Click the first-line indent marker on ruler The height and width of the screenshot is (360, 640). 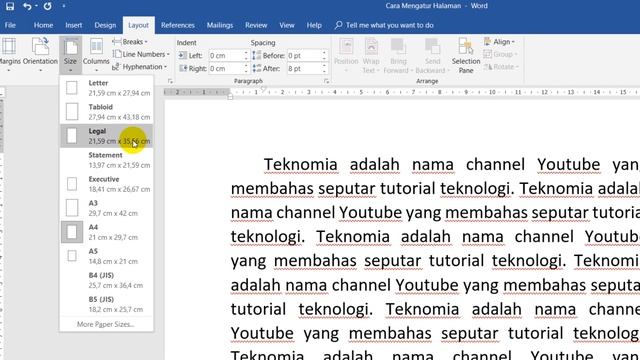pos(264,89)
